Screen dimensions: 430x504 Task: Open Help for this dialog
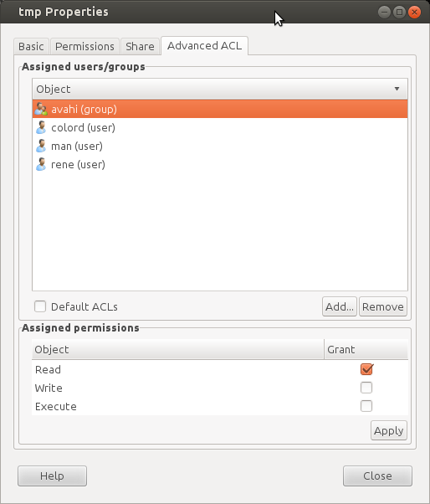click(x=52, y=476)
